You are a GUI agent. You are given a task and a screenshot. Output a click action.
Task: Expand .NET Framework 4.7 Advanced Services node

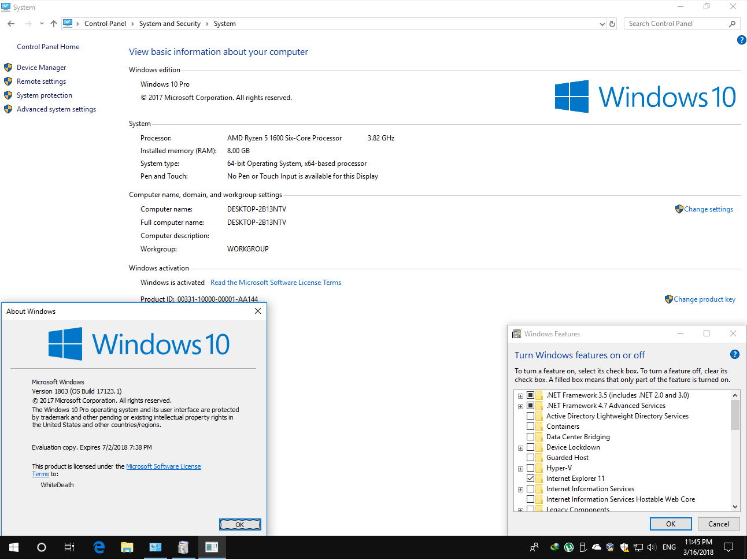521,406
